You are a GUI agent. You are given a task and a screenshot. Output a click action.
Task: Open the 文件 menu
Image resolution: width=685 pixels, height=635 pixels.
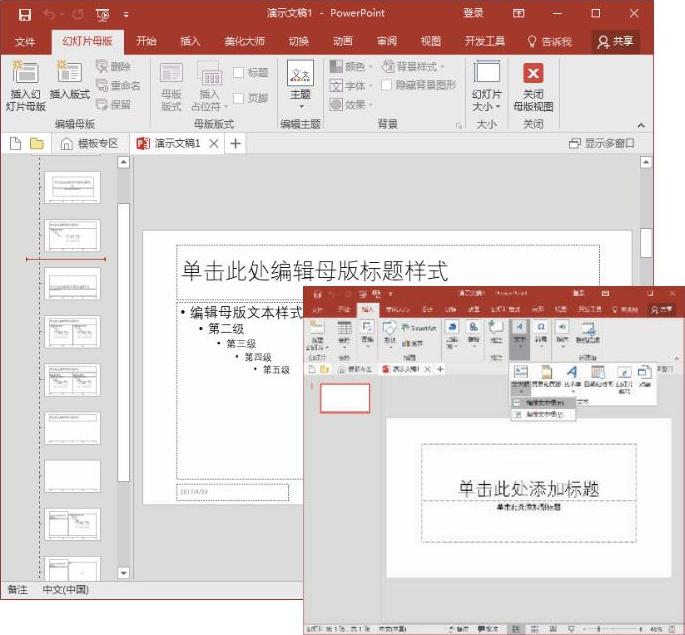click(x=24, y=42)
